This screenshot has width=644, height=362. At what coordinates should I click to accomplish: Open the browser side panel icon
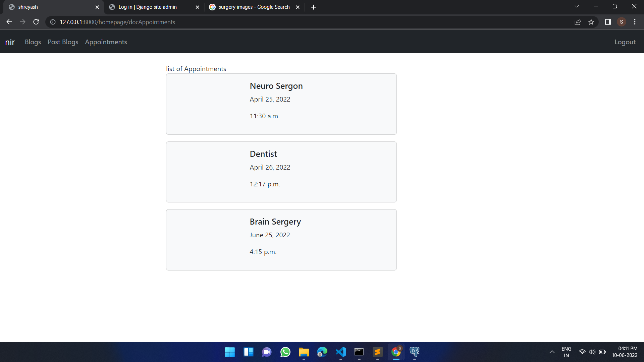pyautogui.click(x=608, y=22)
